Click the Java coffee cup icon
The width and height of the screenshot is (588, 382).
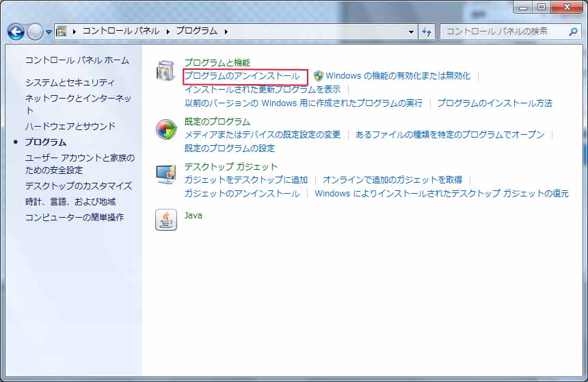point(166,220)
